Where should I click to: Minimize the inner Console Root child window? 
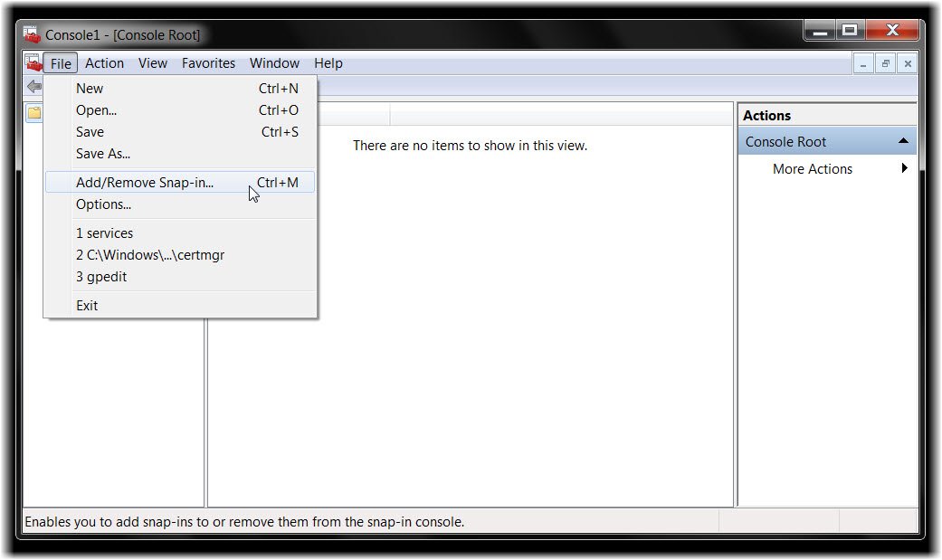[863, 63]
